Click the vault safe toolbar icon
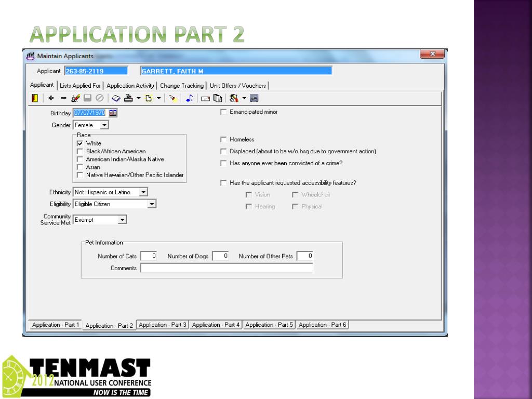Screen dimensions: 532x399 (254, 98)
